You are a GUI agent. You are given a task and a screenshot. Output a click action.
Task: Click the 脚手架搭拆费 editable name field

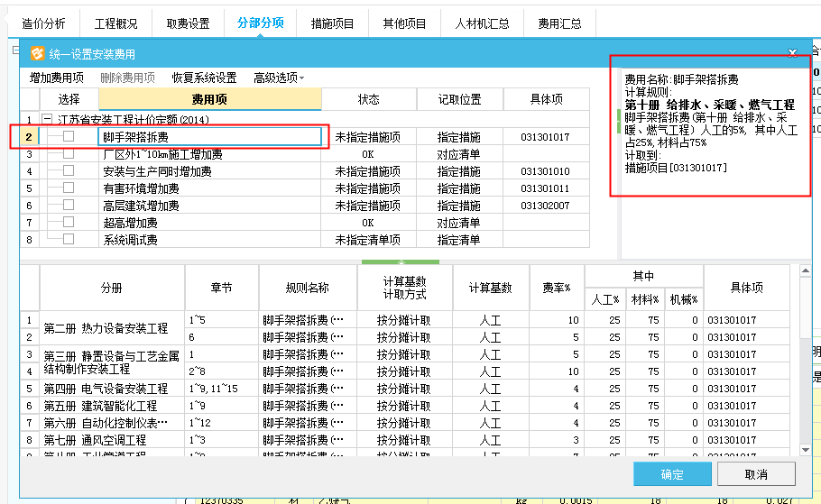tap(209, 137)
